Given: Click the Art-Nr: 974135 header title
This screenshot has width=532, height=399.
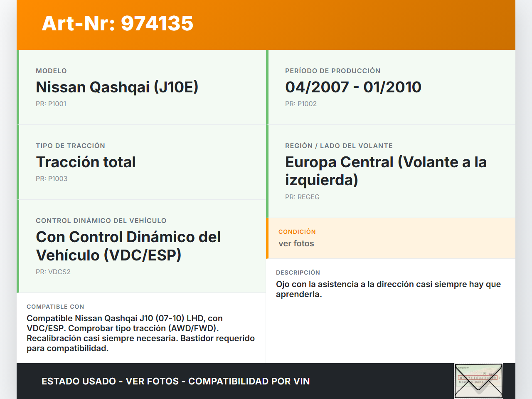Looking at the screenshot, I should 118,23.
